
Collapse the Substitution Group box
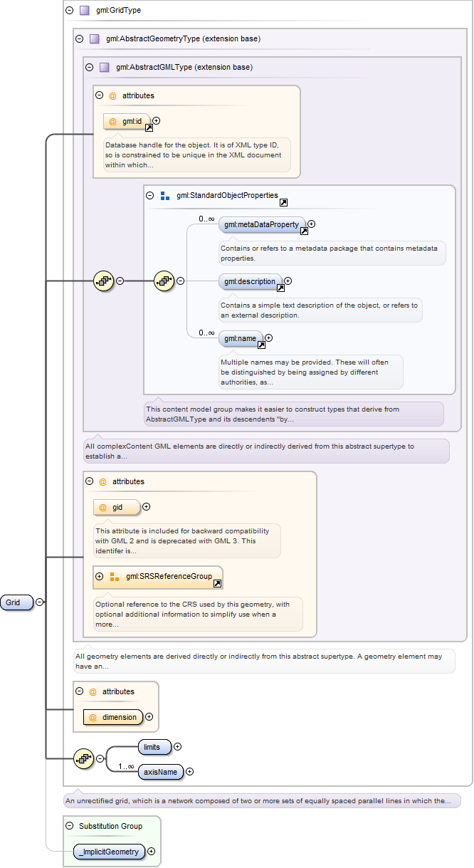coord(69,826)
